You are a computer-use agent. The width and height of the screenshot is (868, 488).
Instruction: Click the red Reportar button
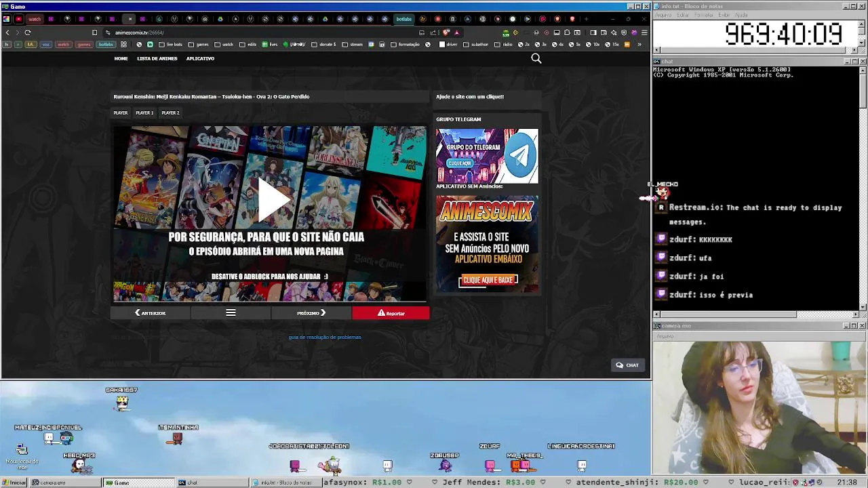point(391,313)
